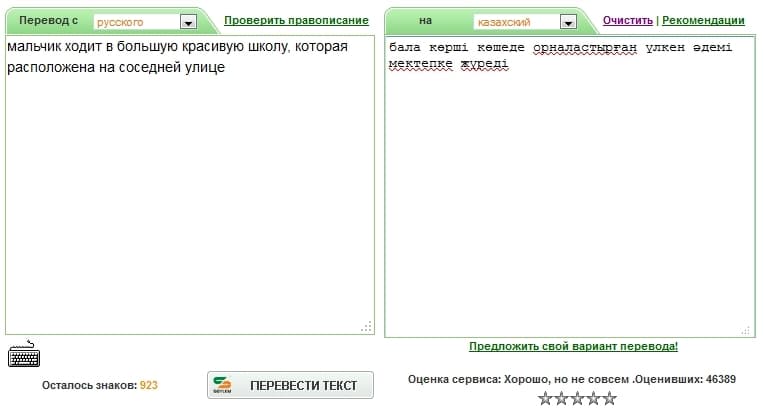764x413 pixels.
Task: Open 'Проверить правописание' link
Action: [296, 20]
